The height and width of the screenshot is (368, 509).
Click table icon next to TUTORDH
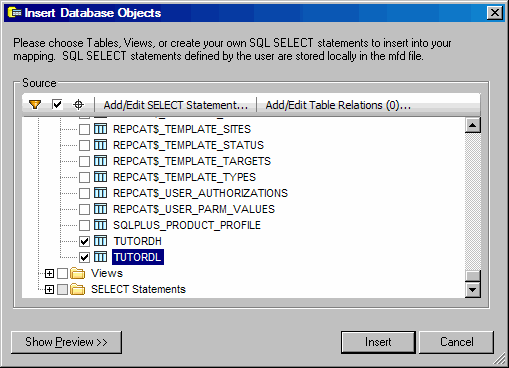pyautogui.click(x=100, y=241)
